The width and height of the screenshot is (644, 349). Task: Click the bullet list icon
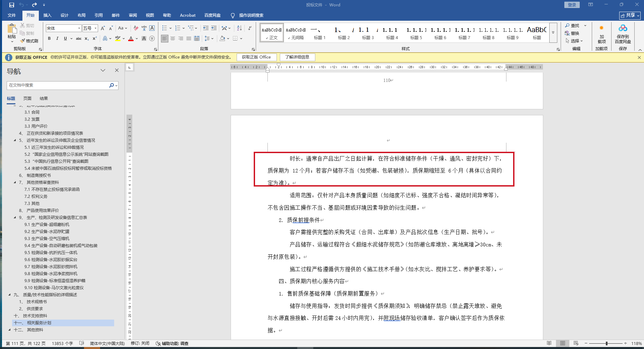pyautogui.click(x=164, y=28)
